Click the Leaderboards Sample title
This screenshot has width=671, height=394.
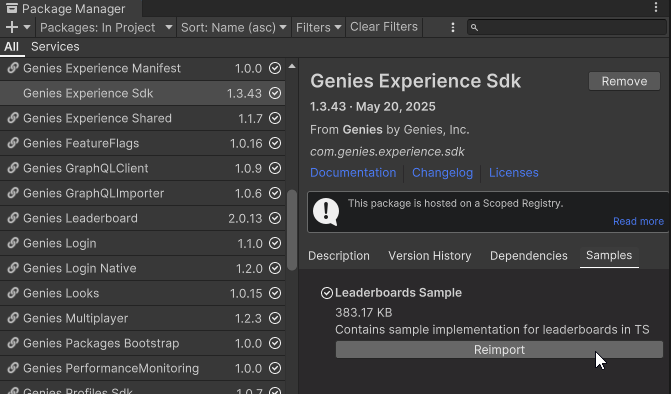(398, 293)
